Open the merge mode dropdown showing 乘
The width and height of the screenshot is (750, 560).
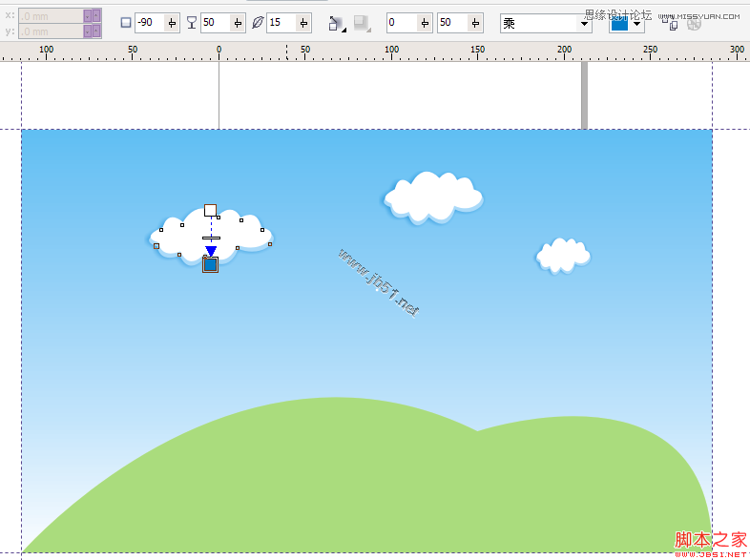584,23
